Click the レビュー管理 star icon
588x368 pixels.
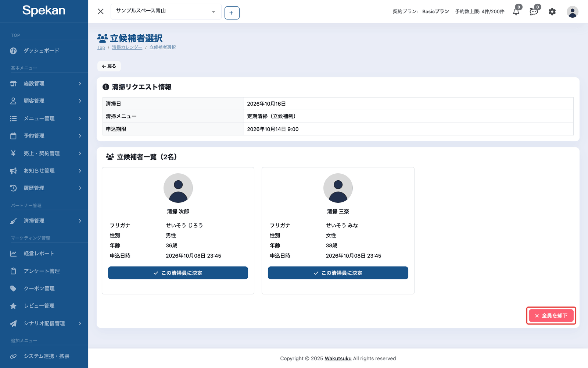[13, 306]
